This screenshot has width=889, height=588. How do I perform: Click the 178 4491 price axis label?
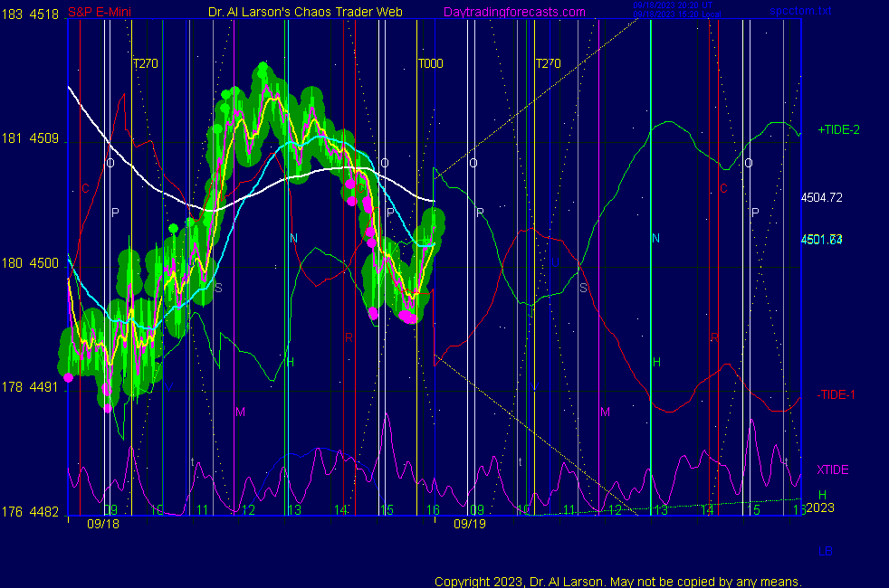30,387
